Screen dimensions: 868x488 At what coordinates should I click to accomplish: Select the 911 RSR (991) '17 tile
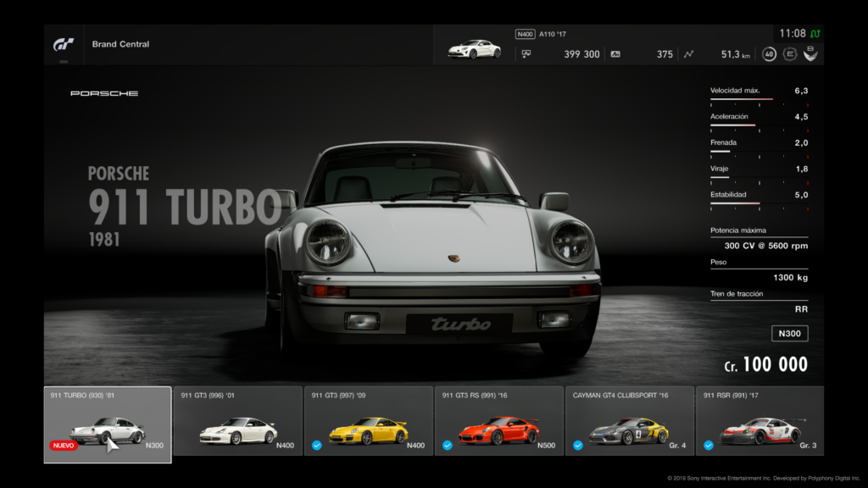pyautogui.click(x=760, y=421)
